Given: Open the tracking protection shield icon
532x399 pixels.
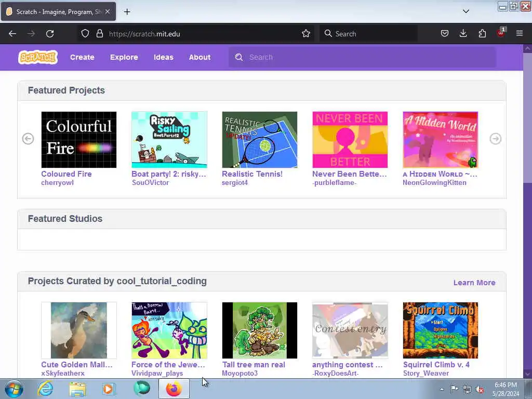Looking at the screenshot, I should point(85,34).
